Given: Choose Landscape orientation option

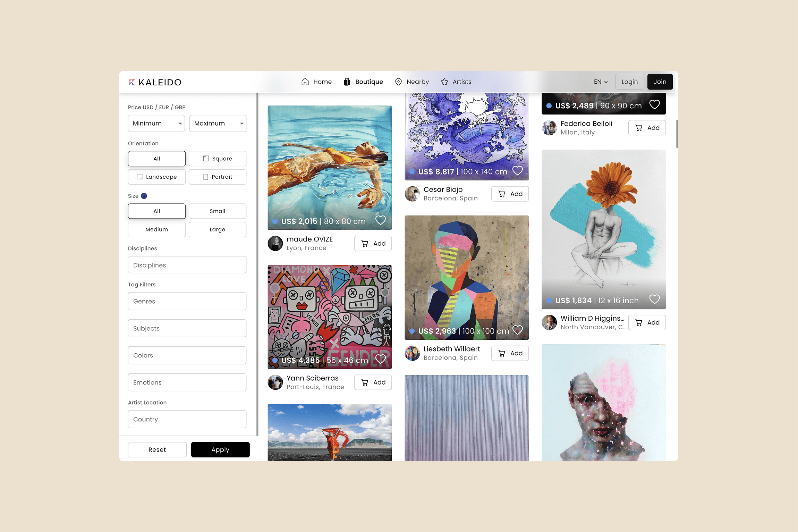Looking at the screenshot, I should coord(157,177).
